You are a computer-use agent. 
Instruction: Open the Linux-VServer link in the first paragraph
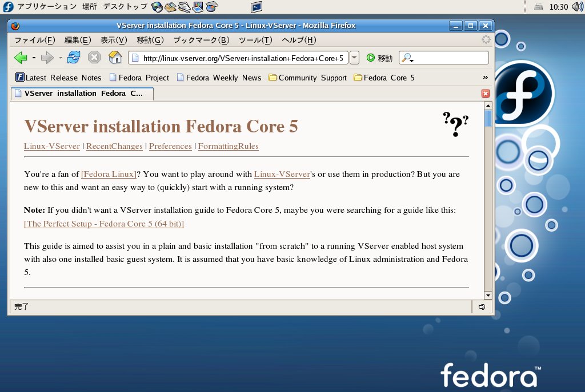pyautogui.click(x=282, y=174)
